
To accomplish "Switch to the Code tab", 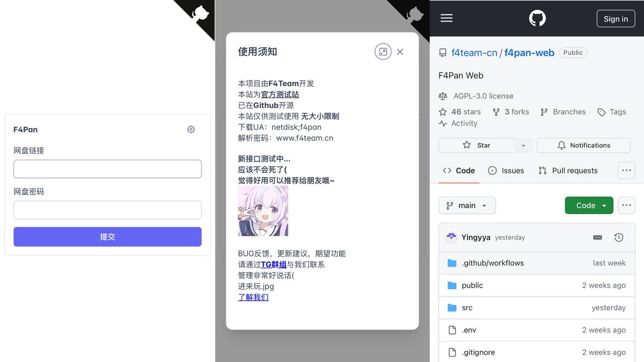I will click(x=458, y=170).
